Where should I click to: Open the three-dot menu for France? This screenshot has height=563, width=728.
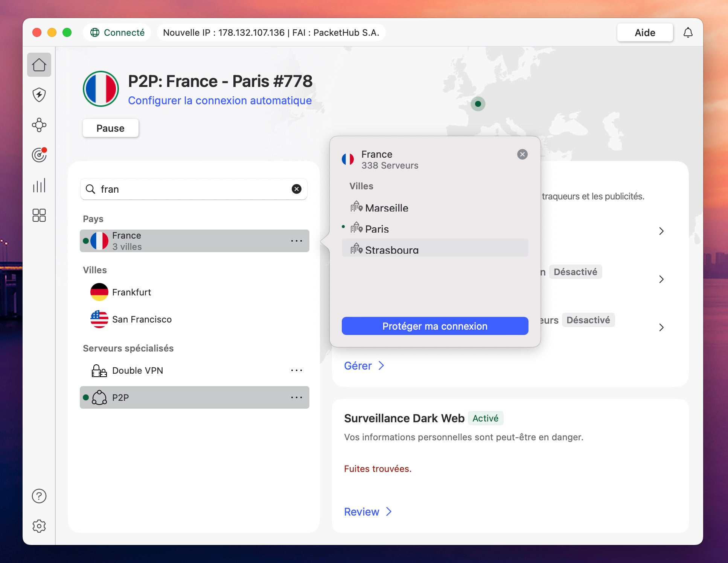[x=297, y=241]
